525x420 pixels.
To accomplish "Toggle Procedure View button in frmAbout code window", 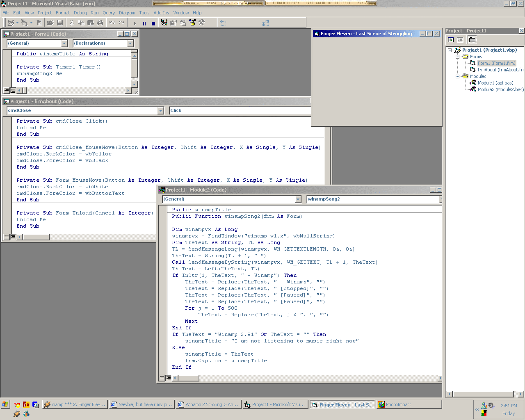I will pyautogui.click(x=6, y=237).
